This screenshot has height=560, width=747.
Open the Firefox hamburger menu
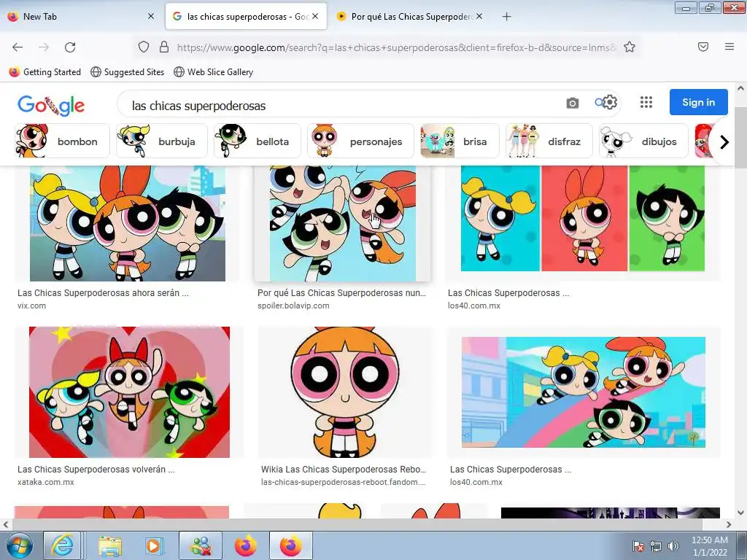tap(729, 47)
